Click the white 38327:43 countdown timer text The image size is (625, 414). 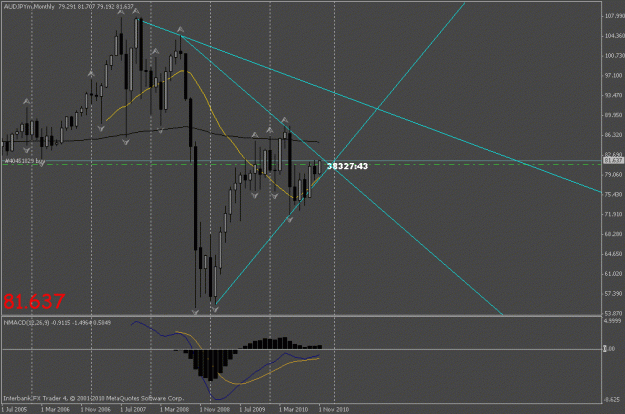coord(347,166)
